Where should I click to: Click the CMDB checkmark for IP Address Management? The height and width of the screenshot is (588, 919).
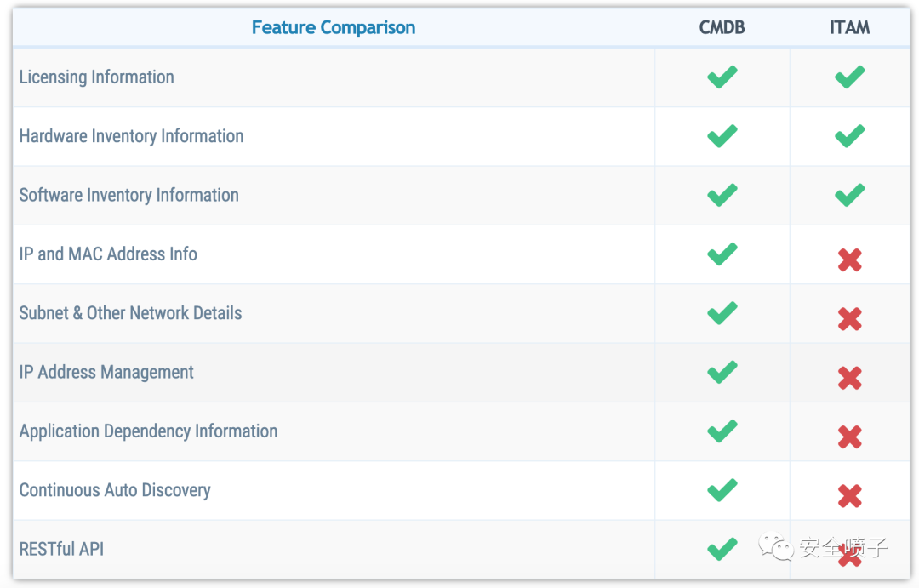722,372
